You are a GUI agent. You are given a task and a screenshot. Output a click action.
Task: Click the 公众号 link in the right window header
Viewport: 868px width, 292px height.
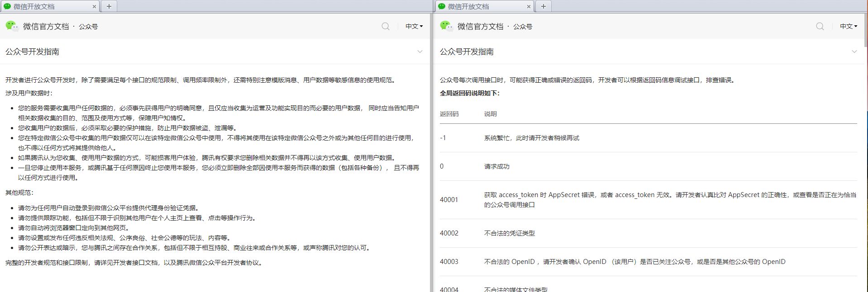pyautogui.click(x=523, y=27)
